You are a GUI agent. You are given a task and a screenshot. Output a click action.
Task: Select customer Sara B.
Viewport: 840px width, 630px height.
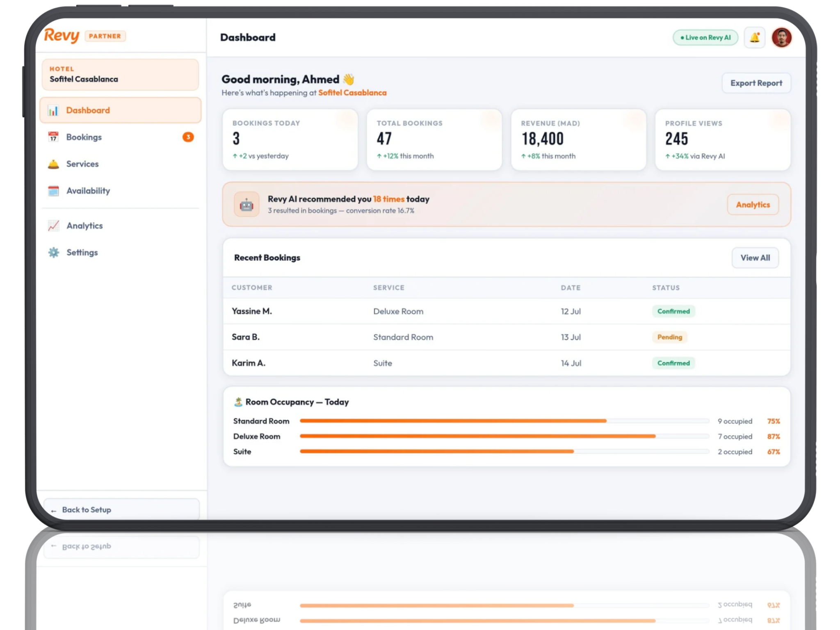246,337
